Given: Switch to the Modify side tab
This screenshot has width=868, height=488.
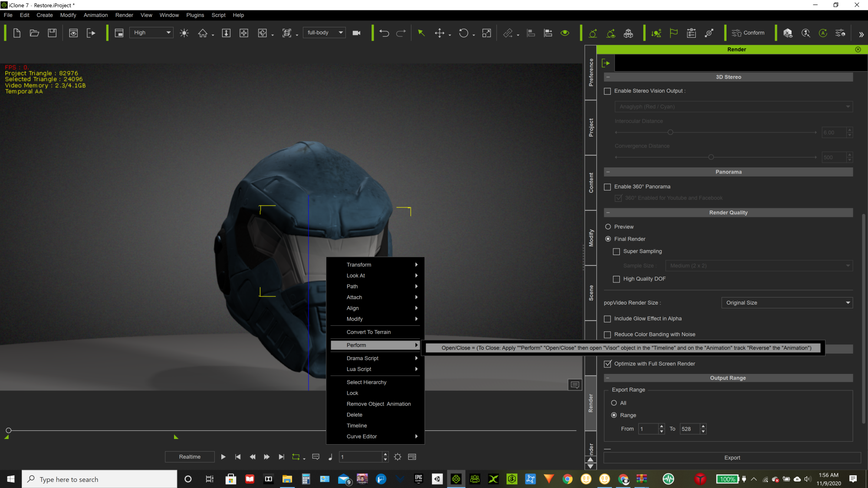Looking at the screenshot, I should click(591, 238).
